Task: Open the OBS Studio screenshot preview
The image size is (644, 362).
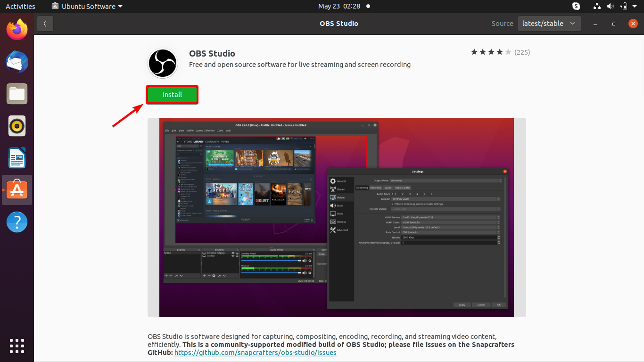Action: (337, 217)
